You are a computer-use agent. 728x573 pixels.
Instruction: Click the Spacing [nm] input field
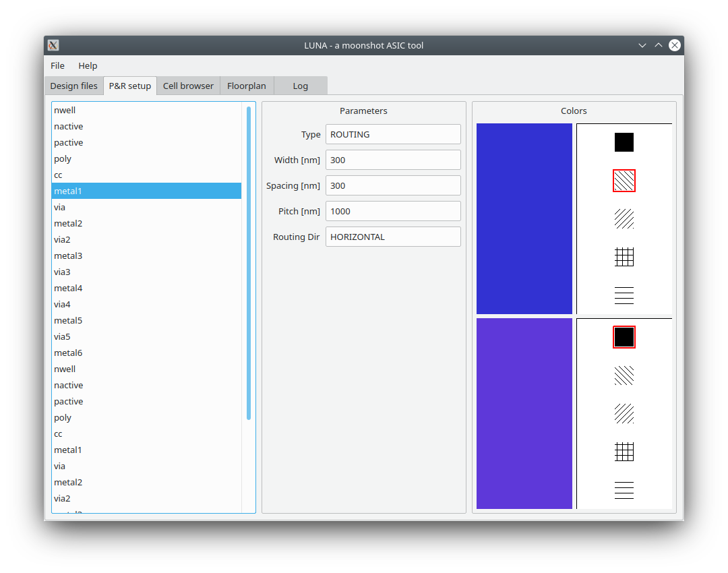pyautogui.click(x=393, y=185)
